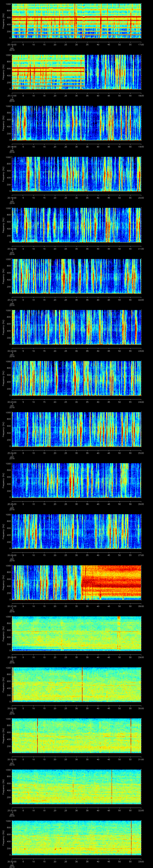
Task: Click the '30:00' end time label
Action: pos(141,708)
